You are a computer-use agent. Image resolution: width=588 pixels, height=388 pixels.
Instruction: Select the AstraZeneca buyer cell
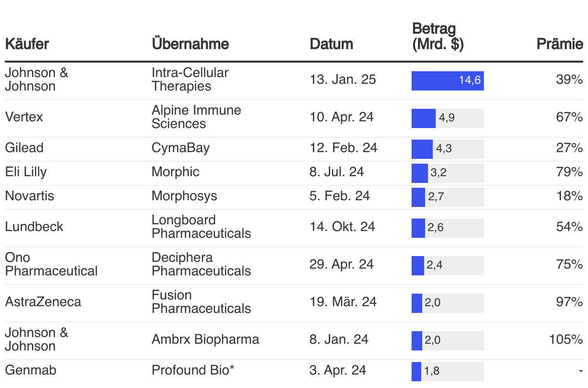(x=43, y=302)
